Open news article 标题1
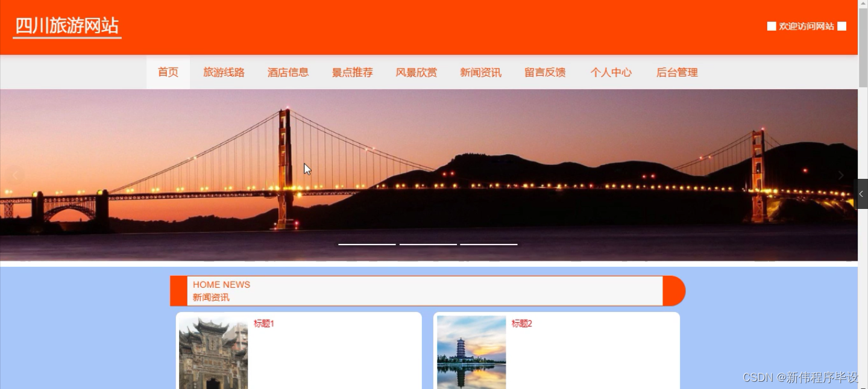This screenshot has height=389, width=868. pos(264,323)
